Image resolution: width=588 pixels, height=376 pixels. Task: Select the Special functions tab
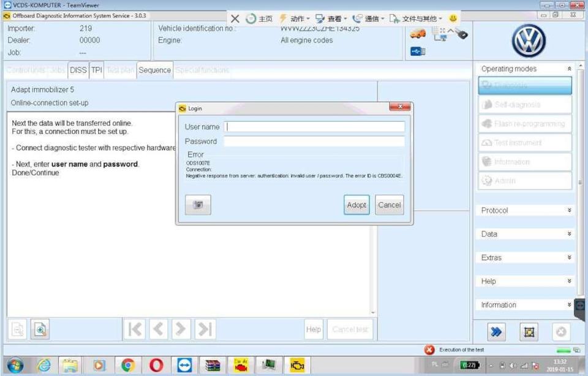[203, 70]
